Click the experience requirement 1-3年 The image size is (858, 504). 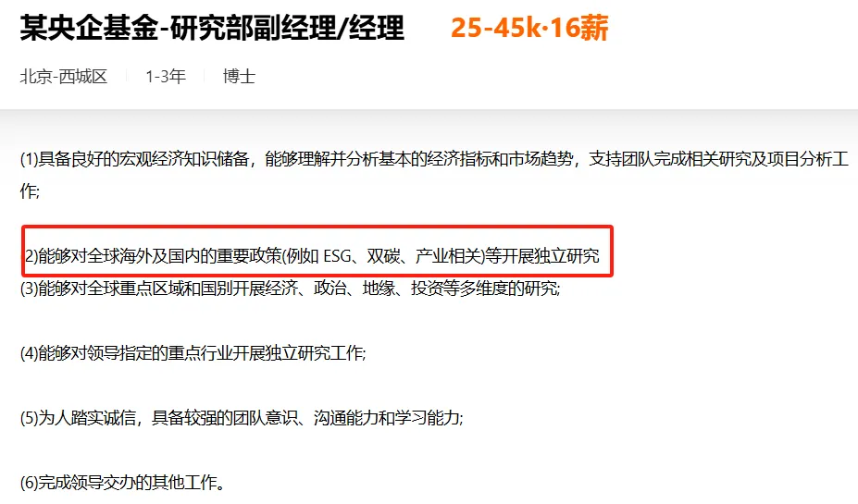coord(166,76)
